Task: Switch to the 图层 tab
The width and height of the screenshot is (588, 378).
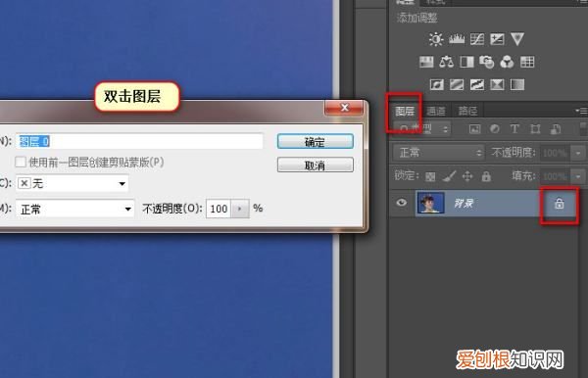Action: [x=405, y=111]
